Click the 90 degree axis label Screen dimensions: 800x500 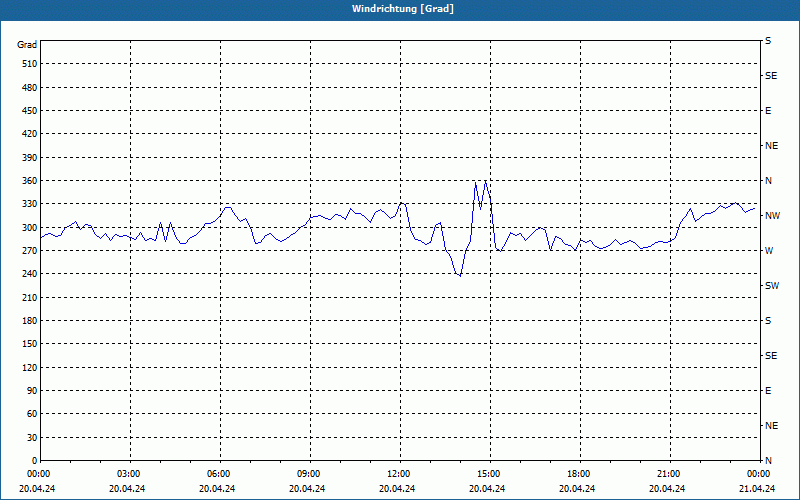pyautogui.click(x=32, y=391)
